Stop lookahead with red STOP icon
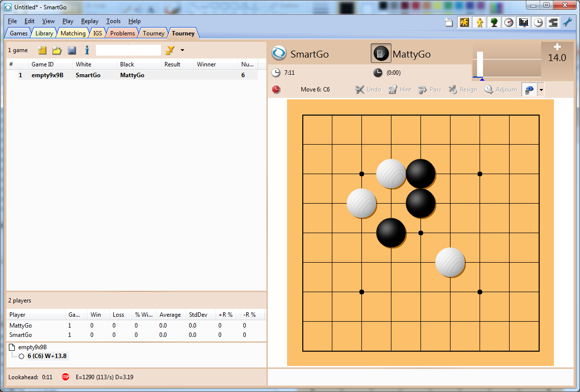The width and height of the screenshot is (580, 392). point(65,377)
